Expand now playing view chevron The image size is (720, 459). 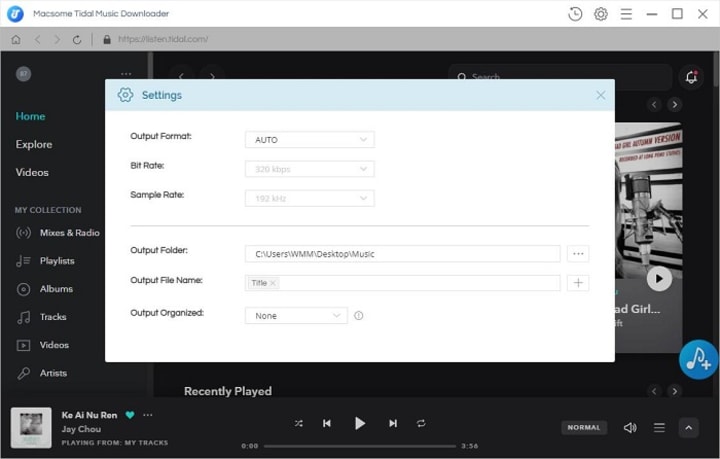pyautogui.click(x=688, y=428)
